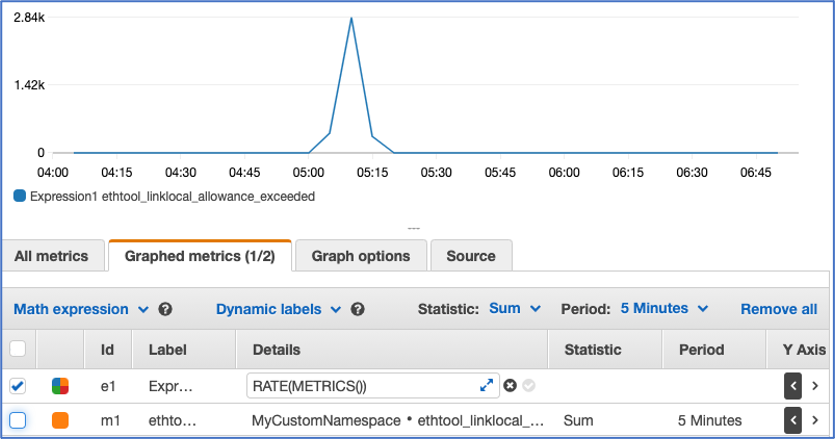The image size is (835, 439).
Task: Click the e1 multicolor swatch
Action: tap(60, 386)
